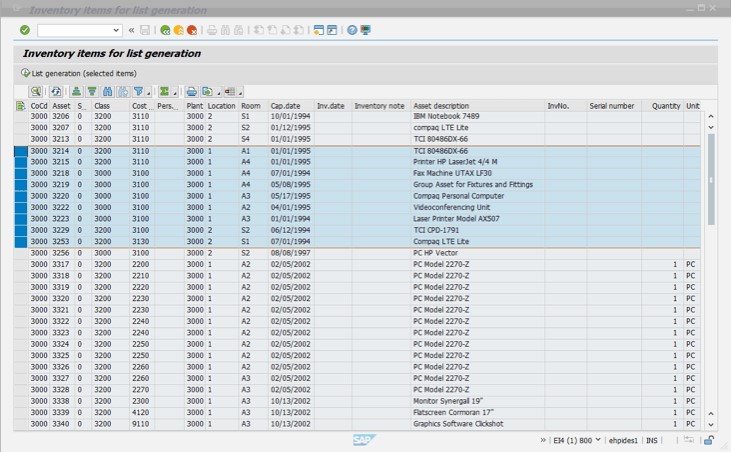The height and width of the screenshot is (452, 731).
Task: Click the scroll up arrow at the top
Action: [x=711, y=116]
